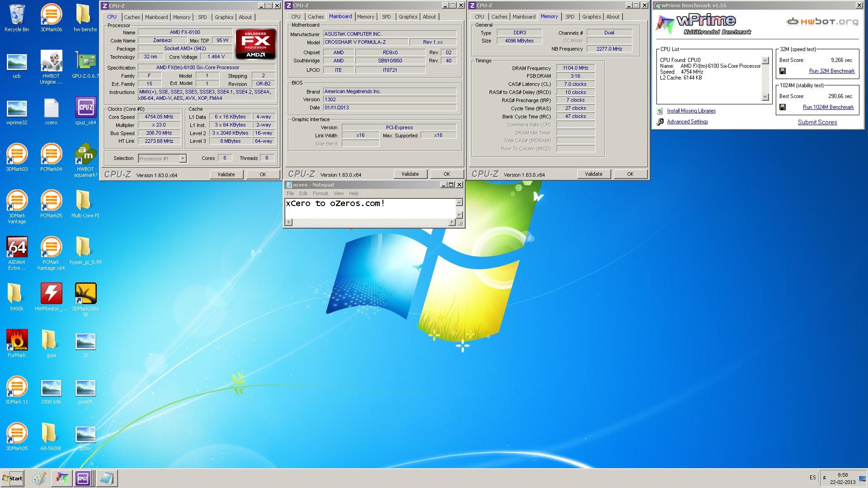The height and width of the screenshot is (488, 868).
Task: Launch FurMark desktop shortcut
Action: click(x=17, y=344)
